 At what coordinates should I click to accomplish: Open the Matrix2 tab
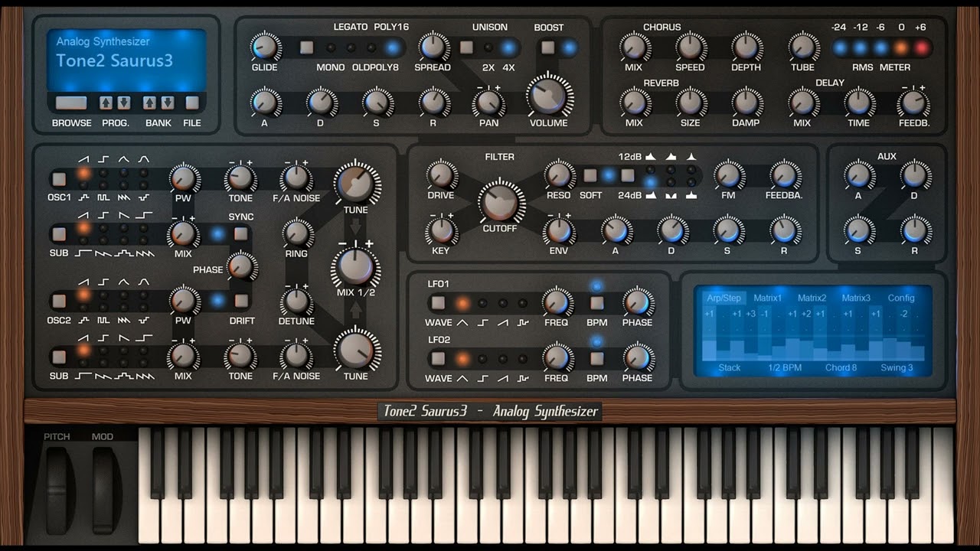(x=812, y=298)
